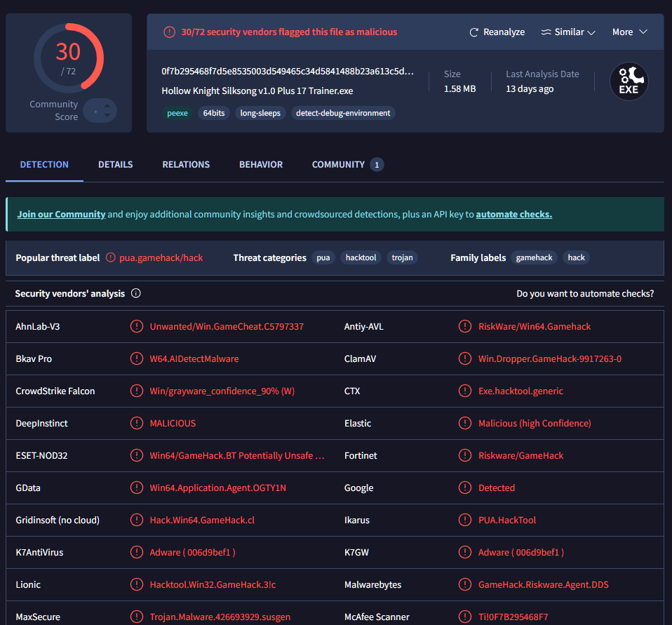The height and width of the screenshot is (625, 672).
Task: Click the trojan threat category chip
Action: [x=402, y=257]
